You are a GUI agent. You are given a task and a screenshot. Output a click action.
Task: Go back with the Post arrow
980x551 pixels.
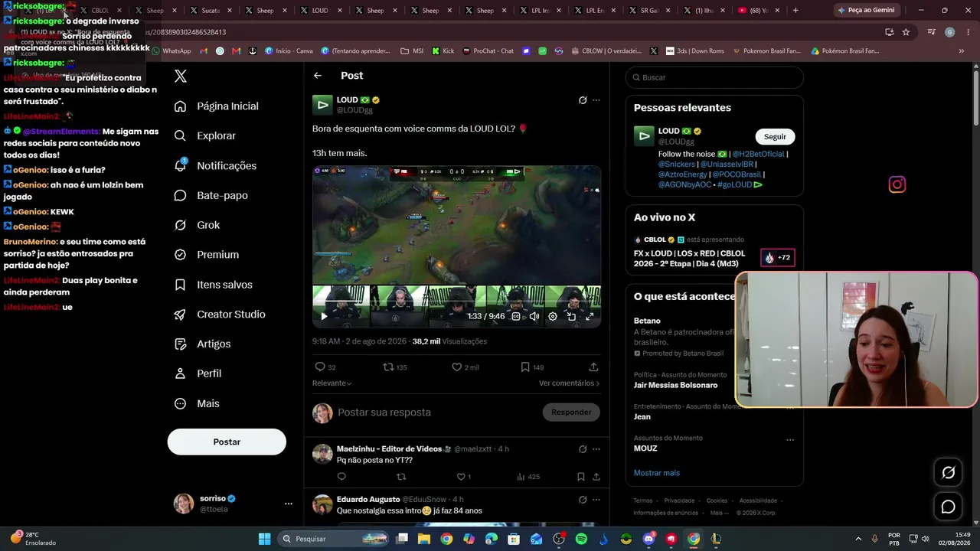point(318,76)
